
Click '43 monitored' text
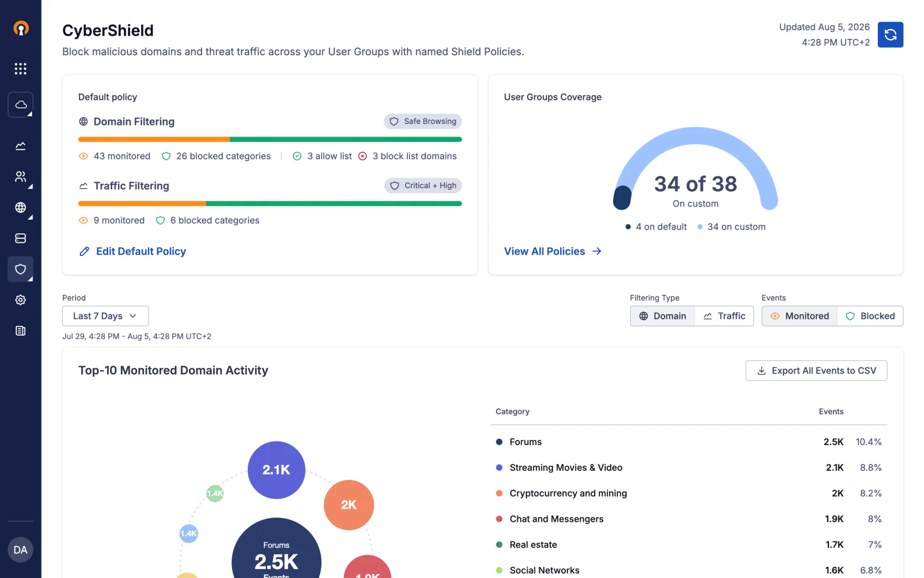tap(122, 156)
